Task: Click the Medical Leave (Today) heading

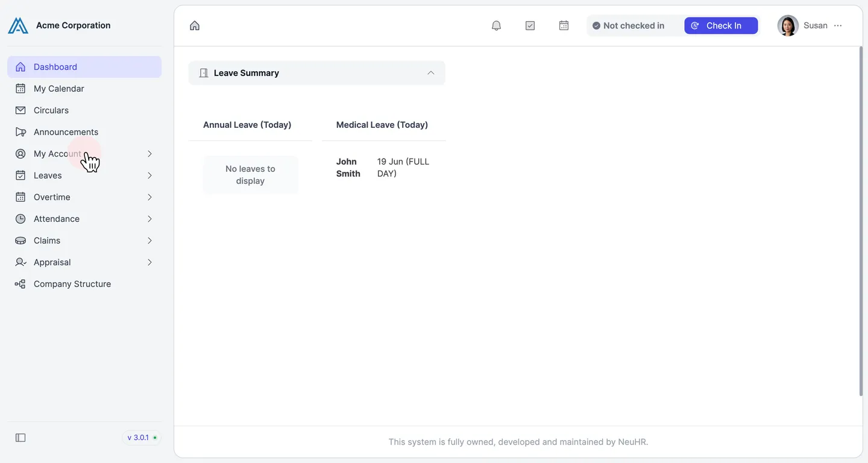Action: point(382,125)
